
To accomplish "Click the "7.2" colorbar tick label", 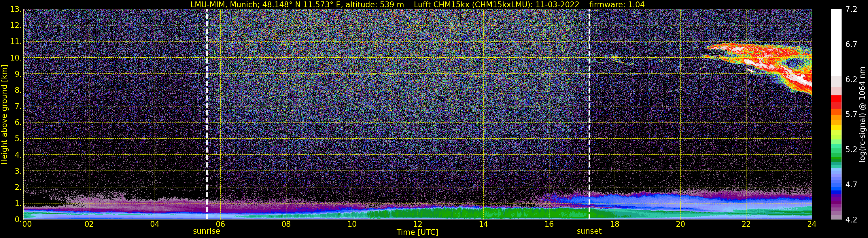I will tap(851, 10).
